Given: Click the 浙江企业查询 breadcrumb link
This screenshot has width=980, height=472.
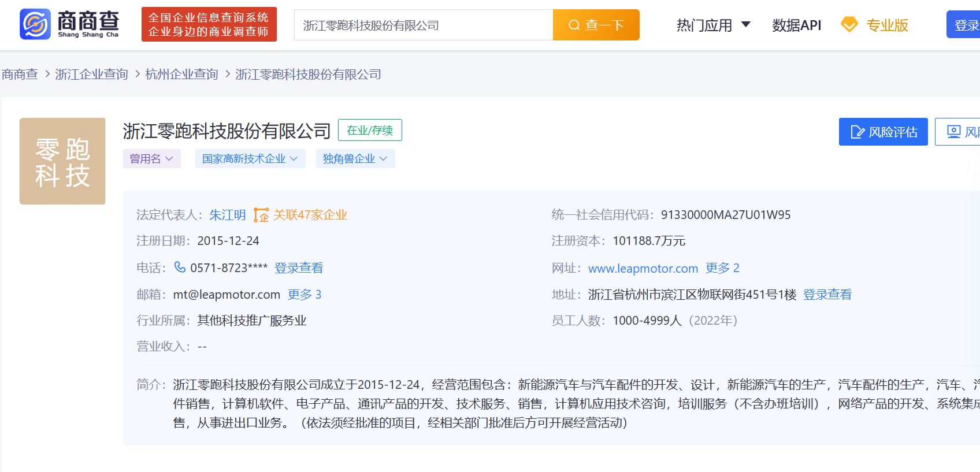Looking at the screenshot, I should (91, 74).
